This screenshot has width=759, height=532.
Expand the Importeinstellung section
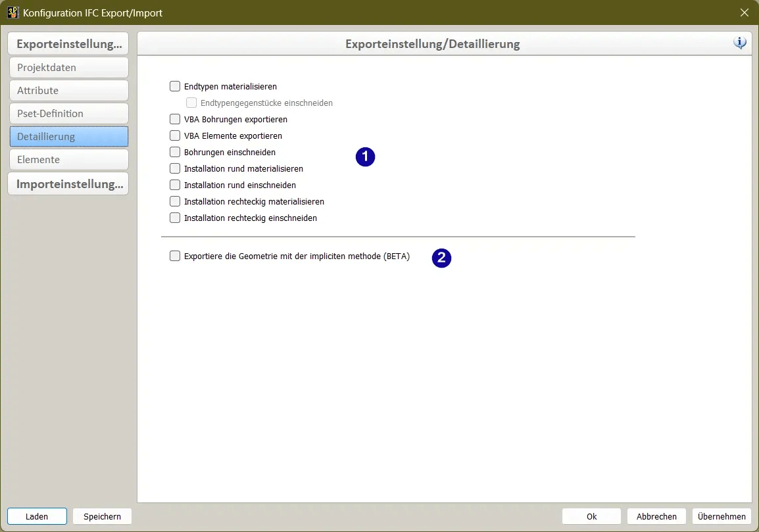coord(68,184)
